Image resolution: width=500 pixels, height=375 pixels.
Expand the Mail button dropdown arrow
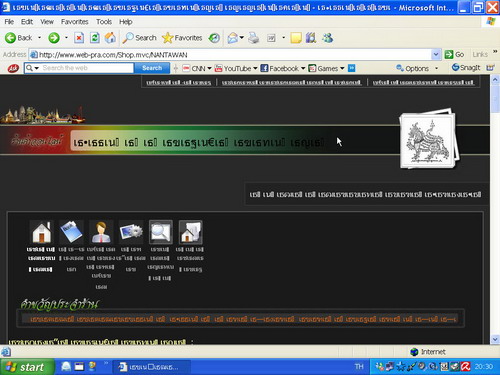(242, 38)
